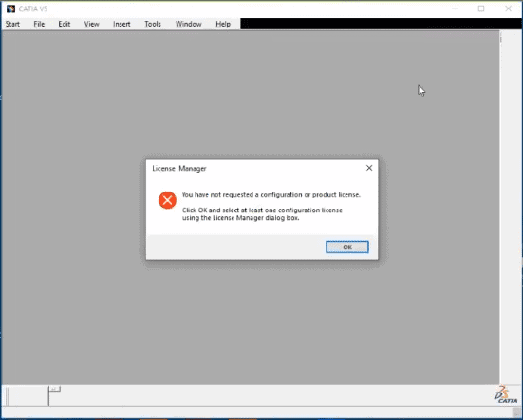Open the View menu
Screen dimensions: 523x420
(91, 24)
